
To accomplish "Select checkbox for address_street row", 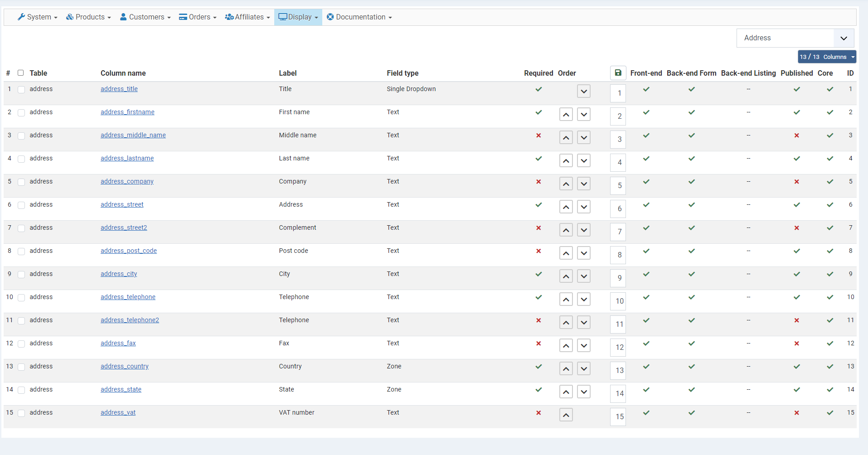I will (21, 205).
